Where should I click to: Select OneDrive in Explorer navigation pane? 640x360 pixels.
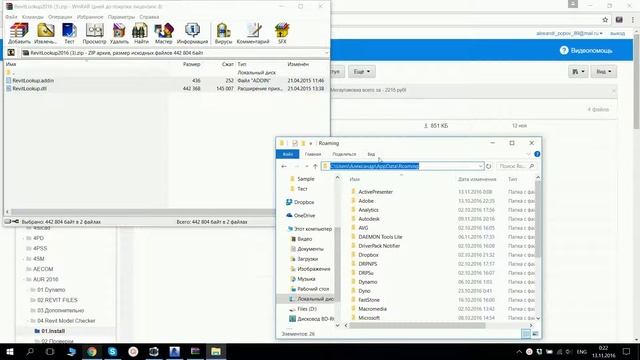coord(300,215)
